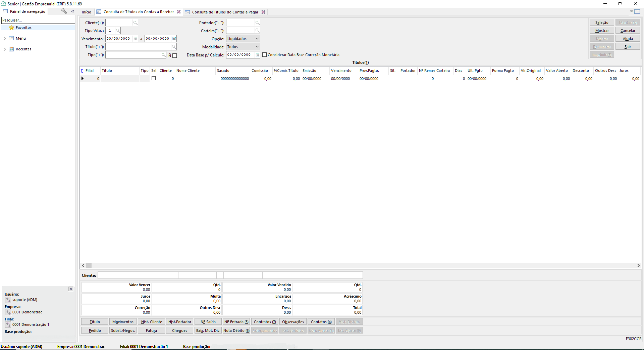Click the Ajuda button
The image size is (644, 350).
tap(628, 39)
